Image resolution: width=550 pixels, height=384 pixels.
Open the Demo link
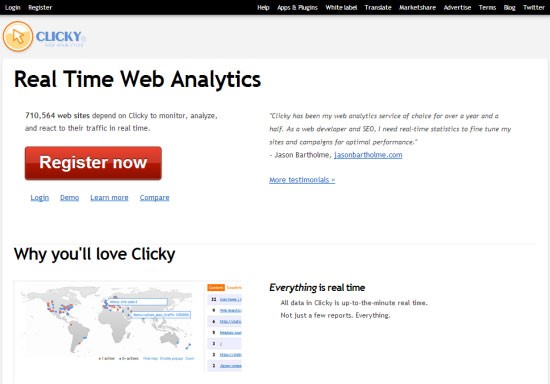(69, 197)
